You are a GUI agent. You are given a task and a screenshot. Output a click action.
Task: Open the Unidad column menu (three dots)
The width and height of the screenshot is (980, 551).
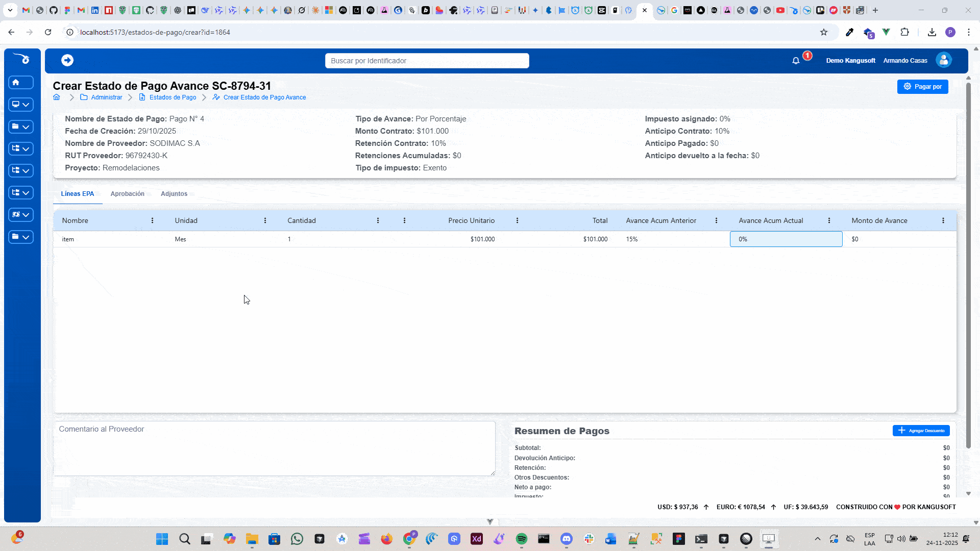(265, 220)
